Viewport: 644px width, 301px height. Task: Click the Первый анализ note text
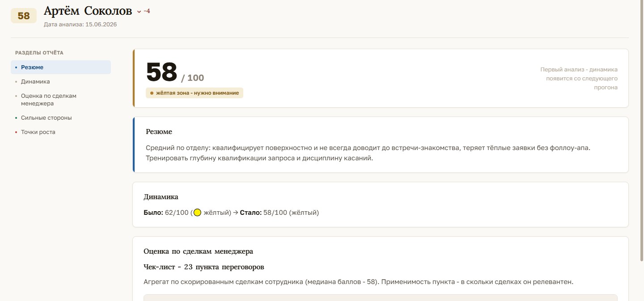click(x=579, y=79)
